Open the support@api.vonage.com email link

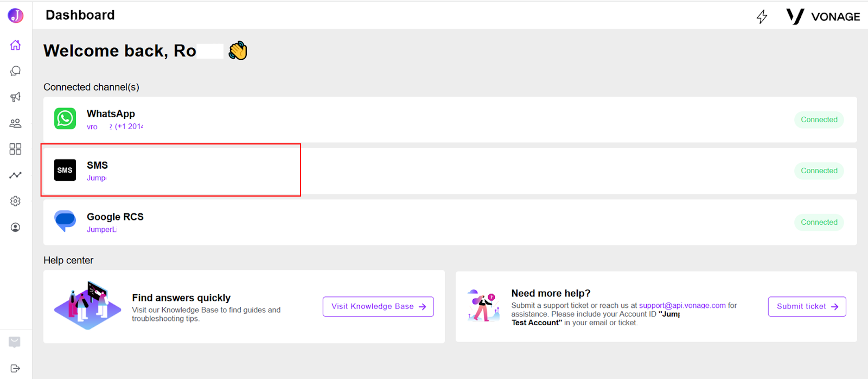point(682,305)
